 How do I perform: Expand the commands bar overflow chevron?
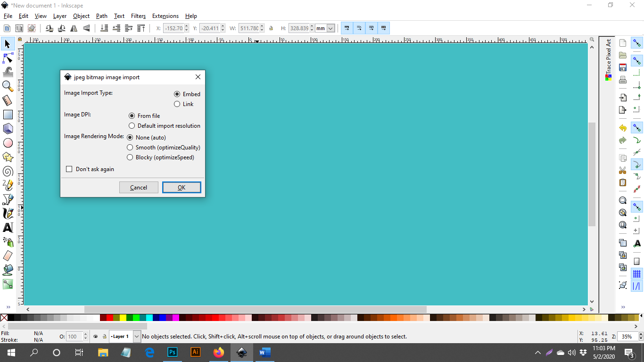(623, 307)
